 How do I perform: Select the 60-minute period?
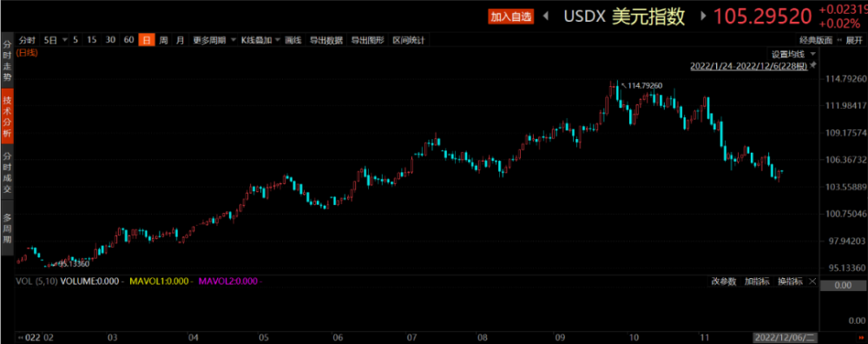(129, 41)
